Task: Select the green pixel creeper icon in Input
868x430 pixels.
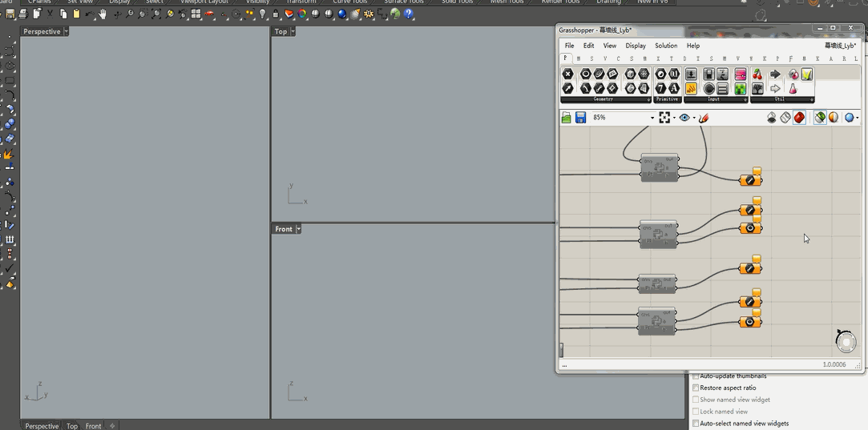Action: 740,89
